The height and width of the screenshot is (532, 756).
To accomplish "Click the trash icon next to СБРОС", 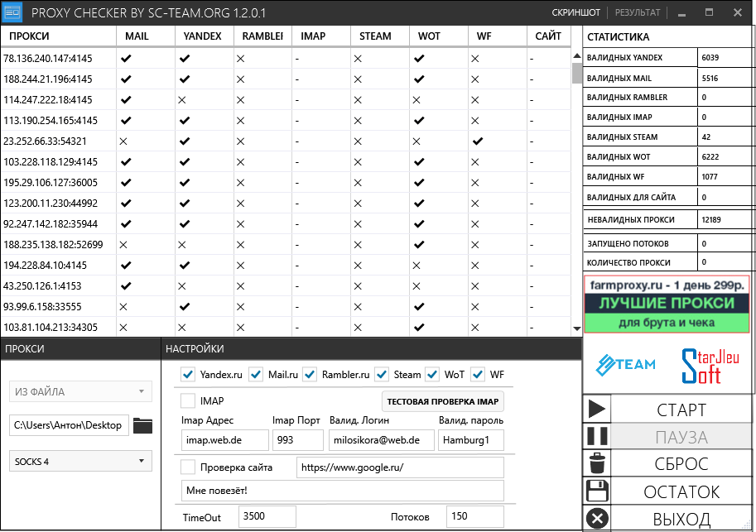I will click(x=597, y=463).
